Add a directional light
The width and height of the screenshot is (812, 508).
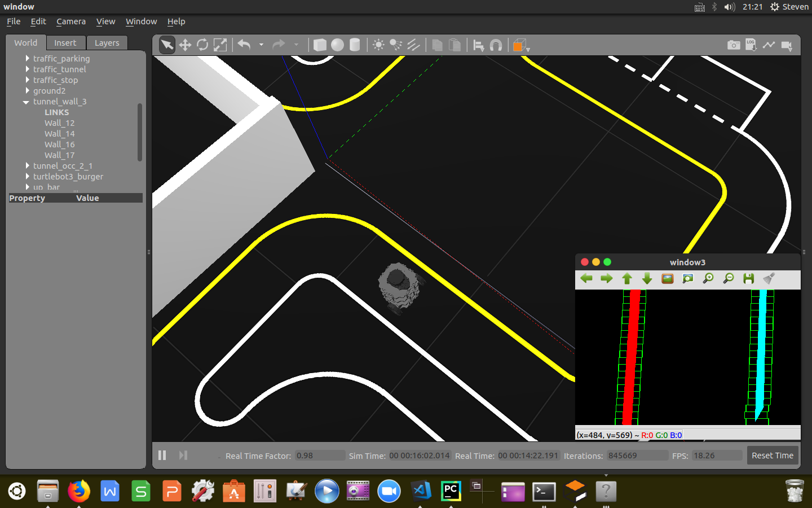(x=413, y=45)
